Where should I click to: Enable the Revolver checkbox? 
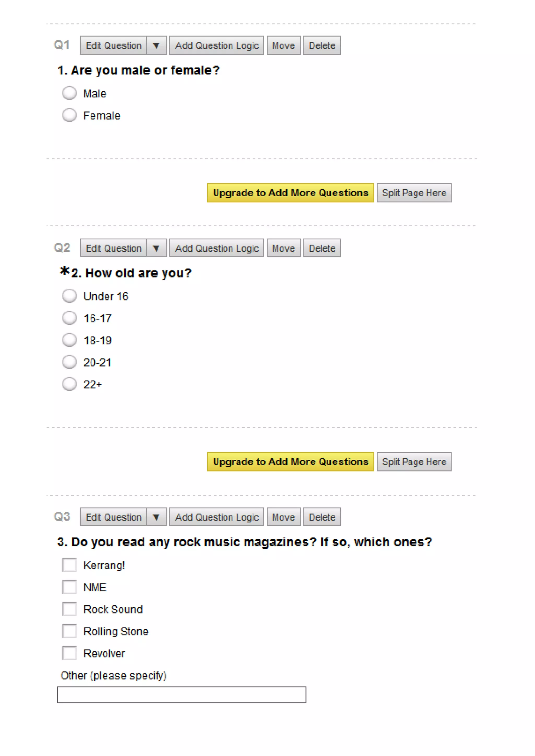coord(69,653)
